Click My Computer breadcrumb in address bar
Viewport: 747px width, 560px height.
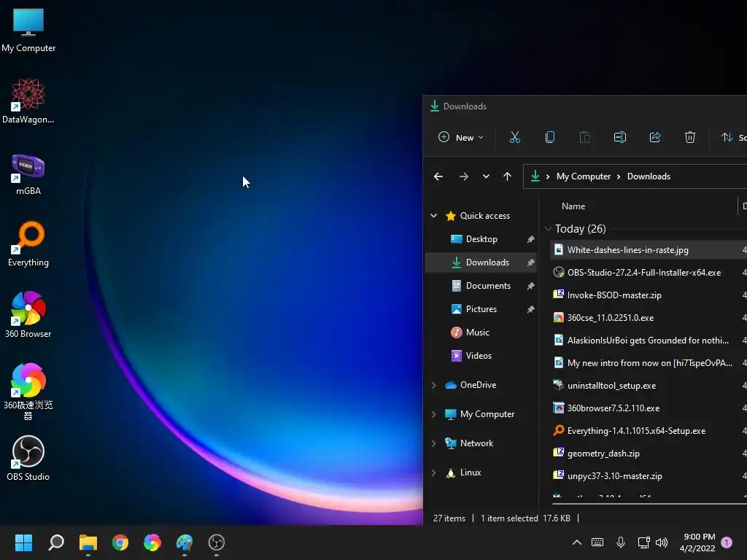tap(583, 176)
